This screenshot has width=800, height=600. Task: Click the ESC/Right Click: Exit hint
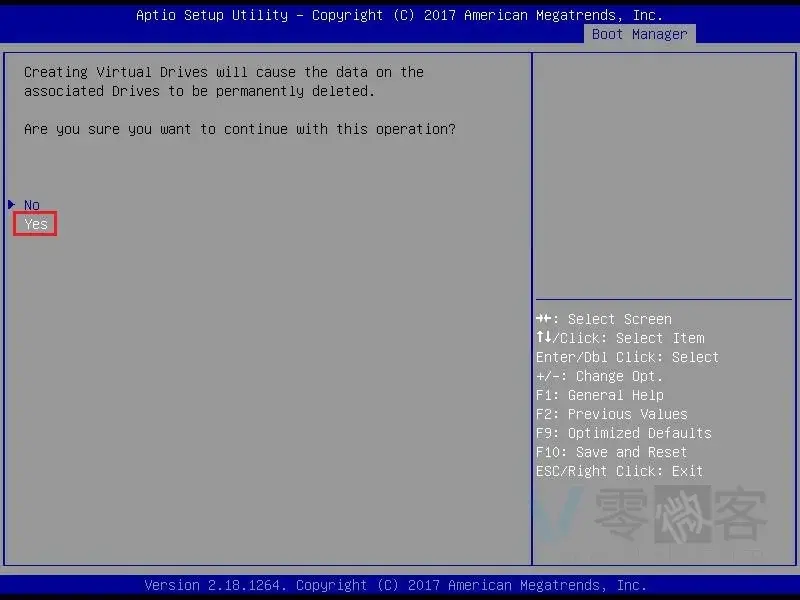pos(619,471)
